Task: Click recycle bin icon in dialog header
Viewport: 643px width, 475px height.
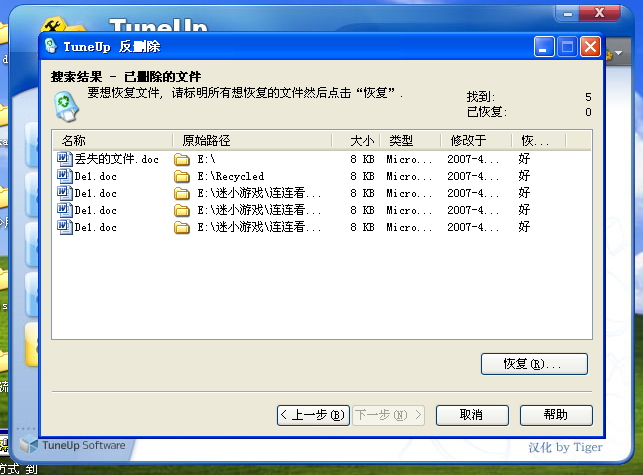Action: 66,106
